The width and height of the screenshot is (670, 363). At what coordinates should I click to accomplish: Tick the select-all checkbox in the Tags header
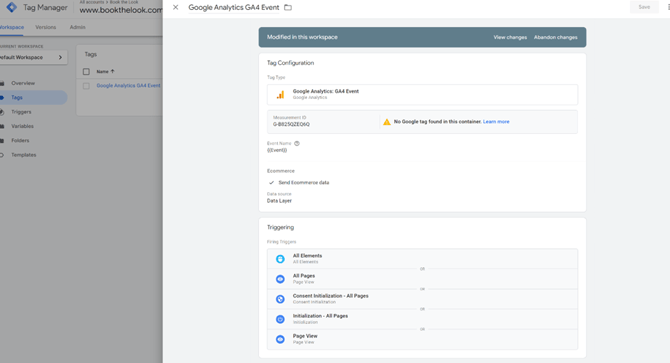coord(86,71)
